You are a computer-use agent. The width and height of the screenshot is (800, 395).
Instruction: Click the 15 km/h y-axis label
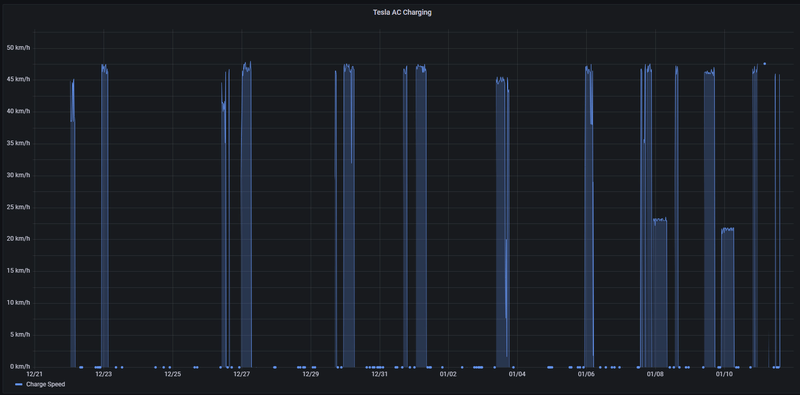(x=18, y=271)
